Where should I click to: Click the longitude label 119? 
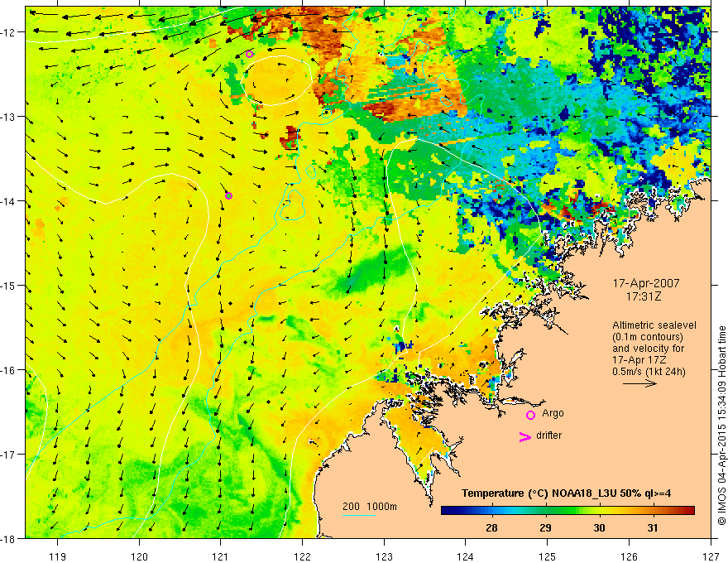click(58, 556)
